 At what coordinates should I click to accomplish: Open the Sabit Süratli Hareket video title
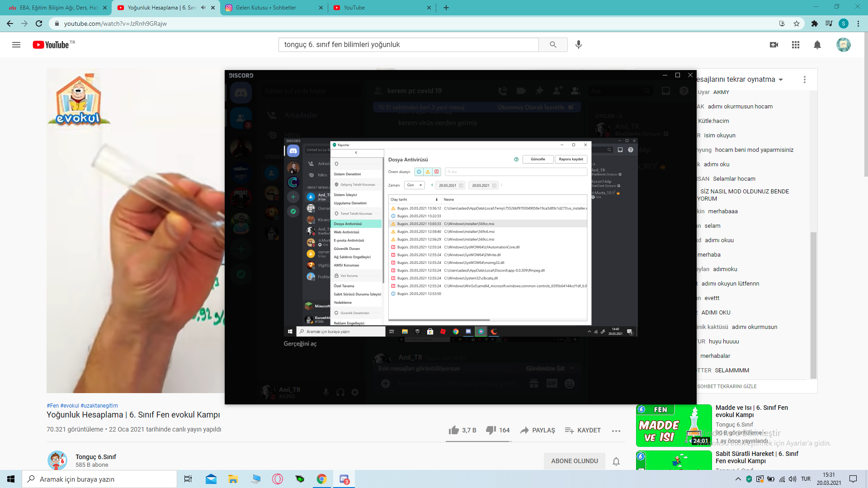(757, 457)
